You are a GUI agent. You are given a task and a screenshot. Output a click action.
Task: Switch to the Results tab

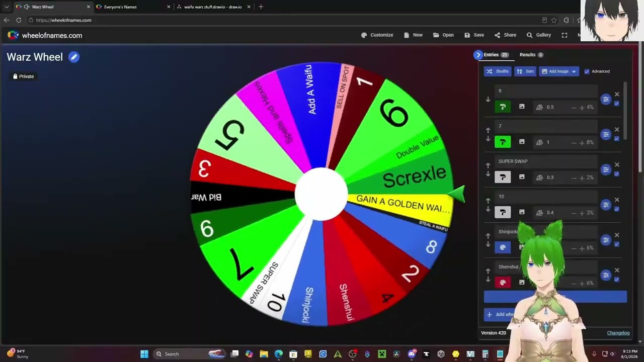pyautogui.click(x=531, y=55)
